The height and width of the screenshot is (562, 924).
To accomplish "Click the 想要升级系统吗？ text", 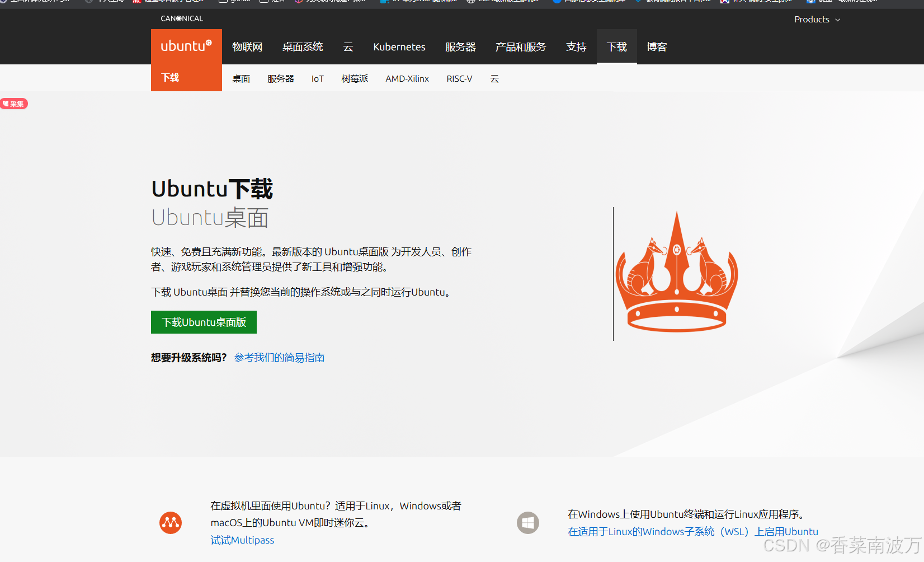I will tap(189, 358).
